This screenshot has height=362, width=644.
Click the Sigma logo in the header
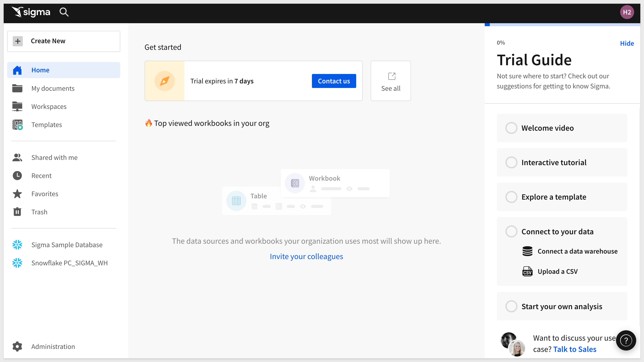pyautogui.click(x=31, y=12)
